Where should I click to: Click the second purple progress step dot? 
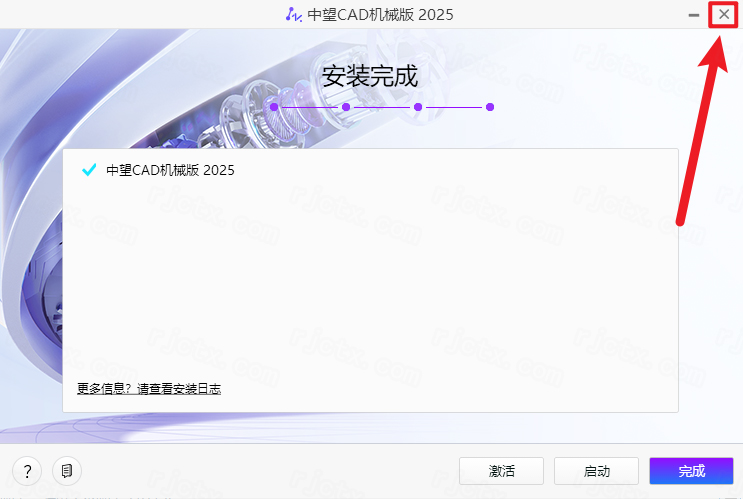pyautogui.click(x=345, y=106)
